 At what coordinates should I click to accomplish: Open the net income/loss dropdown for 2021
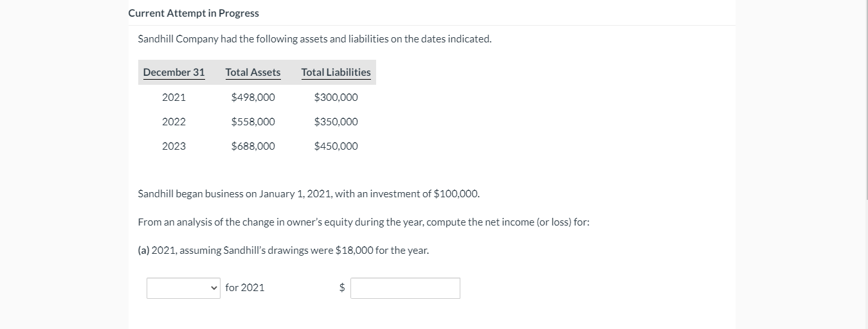click(x=183, y=288)
